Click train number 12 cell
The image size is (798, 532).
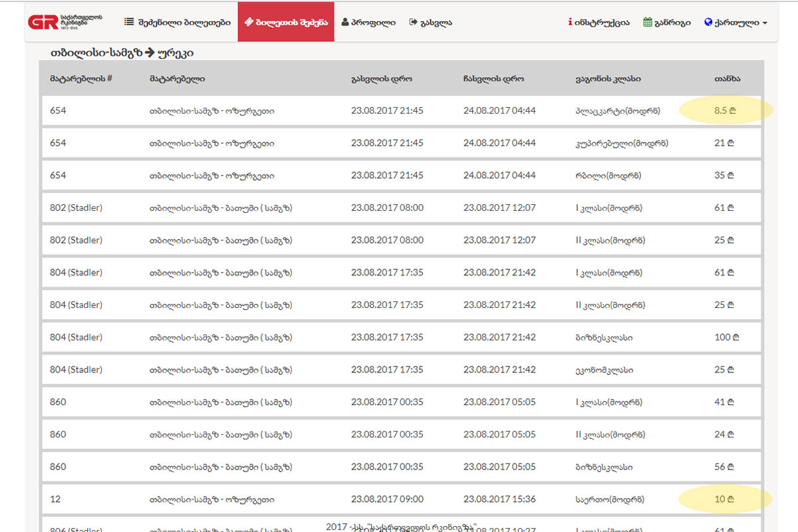pos(55,499)
